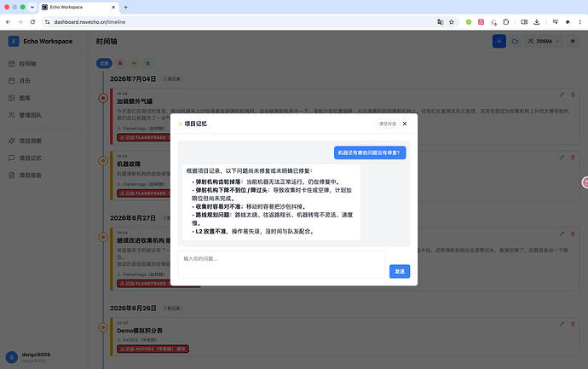Viewport: 588px width, 369px height.
Task: Click the 2026年7月04日 date heading
Action: point(133,78)
